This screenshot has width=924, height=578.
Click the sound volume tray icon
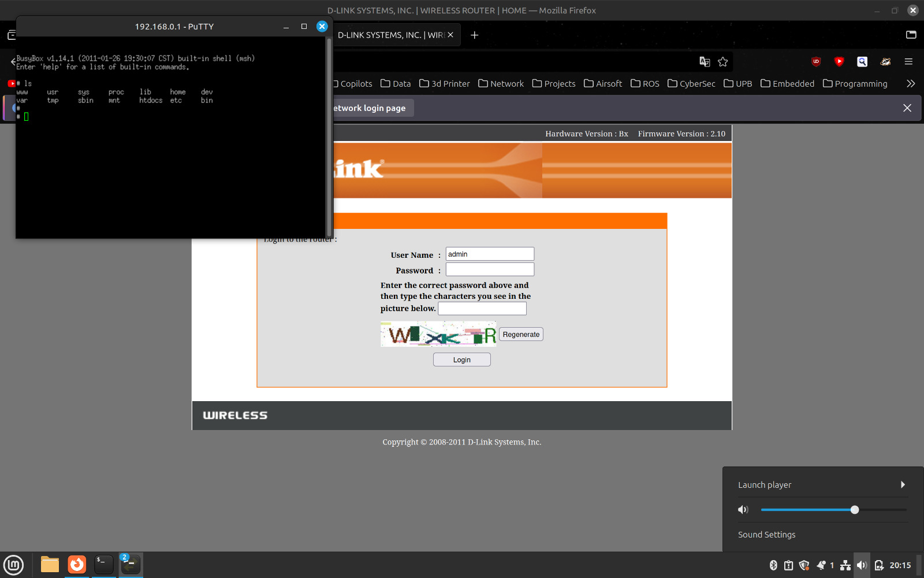click(x=862, y=565)
